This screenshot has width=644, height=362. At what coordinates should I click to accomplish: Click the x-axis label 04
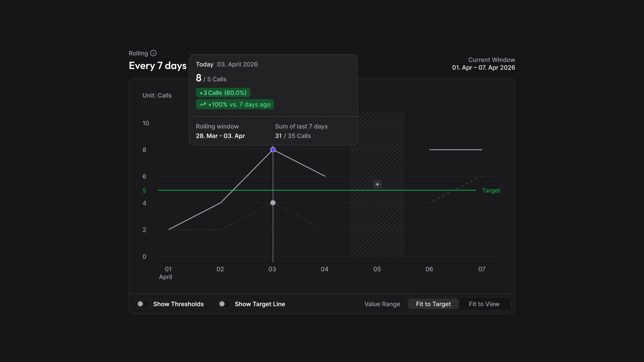tap(324, 269)
